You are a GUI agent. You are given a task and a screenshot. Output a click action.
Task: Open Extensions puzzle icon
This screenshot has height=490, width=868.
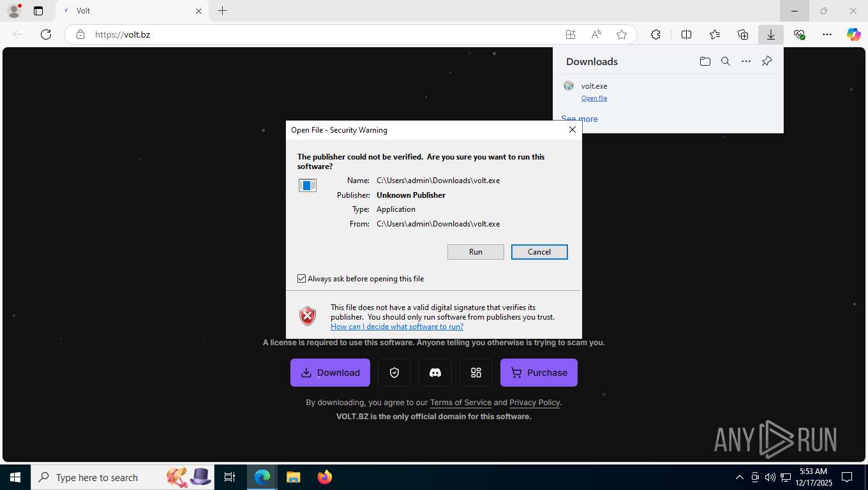click(655, 34)
